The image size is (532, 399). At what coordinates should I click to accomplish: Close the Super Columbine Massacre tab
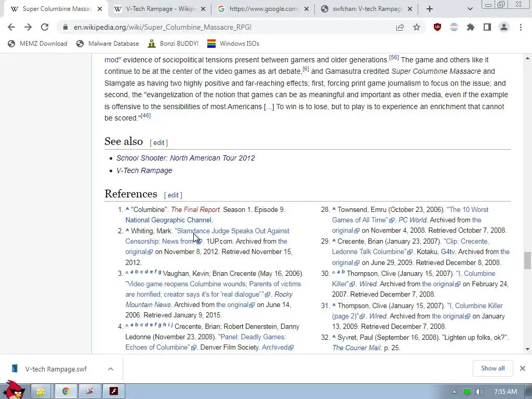pos(100,9)
